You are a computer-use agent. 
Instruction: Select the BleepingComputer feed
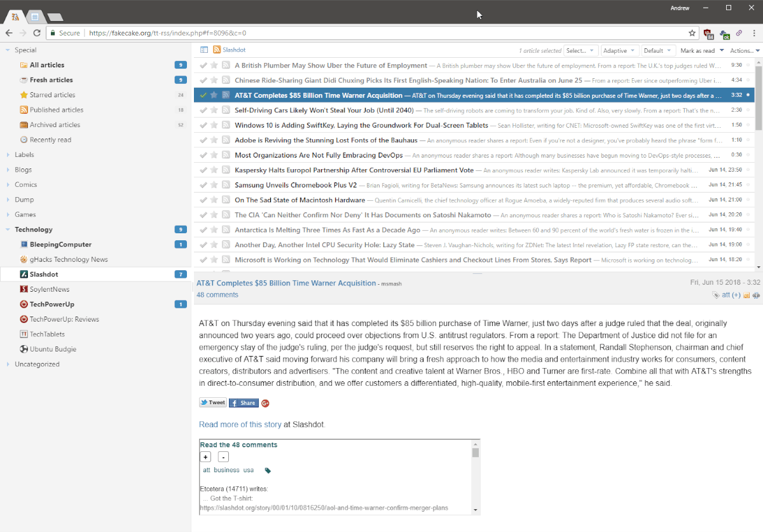pyautogui.click(x=60, y=244)
